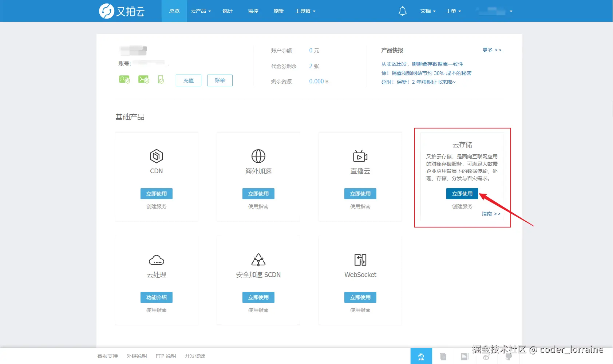Open FTP 说明 footer link
Screen dimensions: 613x364
(166, 356)
